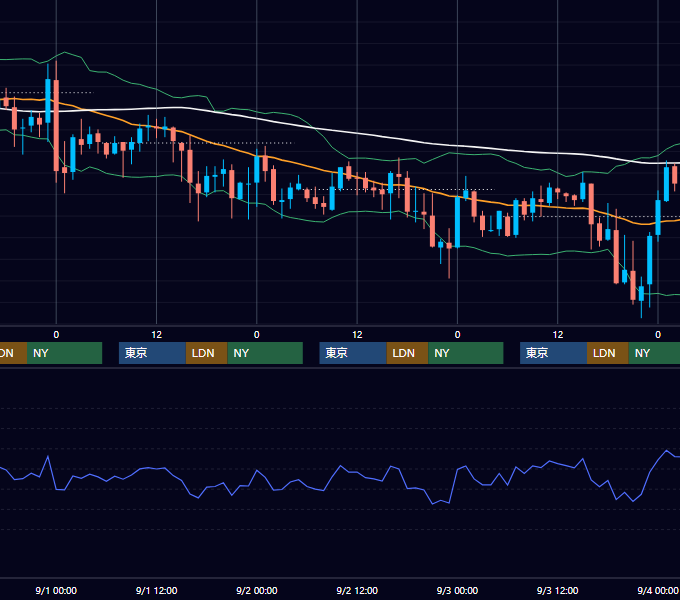Click the large blue candle at 9/3 00:00
This screenshot has width=680, height=600.
(457, 222)
